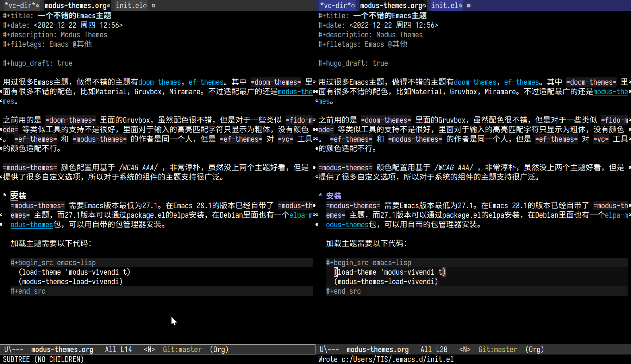The height and width of the screenshot is (364, 631).
Task: Click modus-themes.org buffer name in left mode line
Action: coord(62,350)
